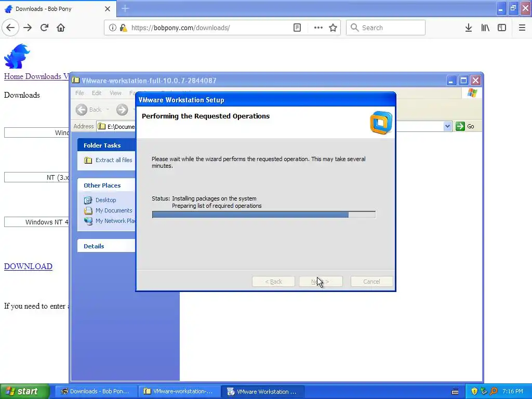
Task: Toggle reader view in Firefox
Action: click(297, 28)
